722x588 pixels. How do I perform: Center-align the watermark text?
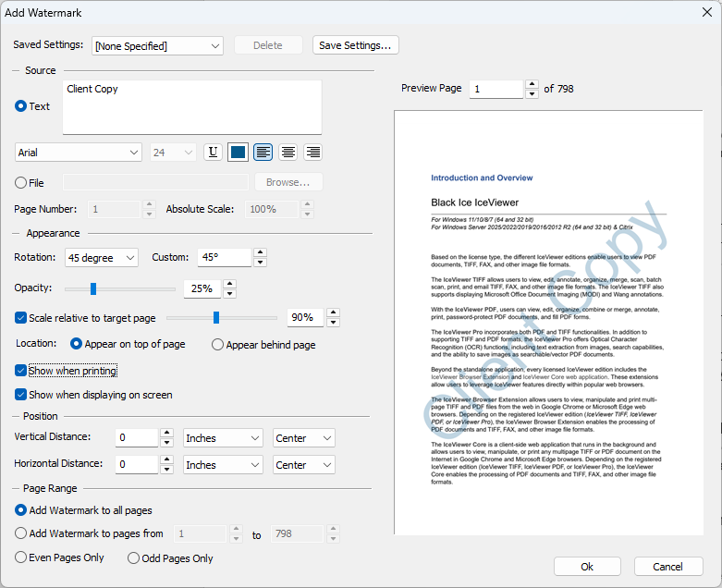point(288,152)
